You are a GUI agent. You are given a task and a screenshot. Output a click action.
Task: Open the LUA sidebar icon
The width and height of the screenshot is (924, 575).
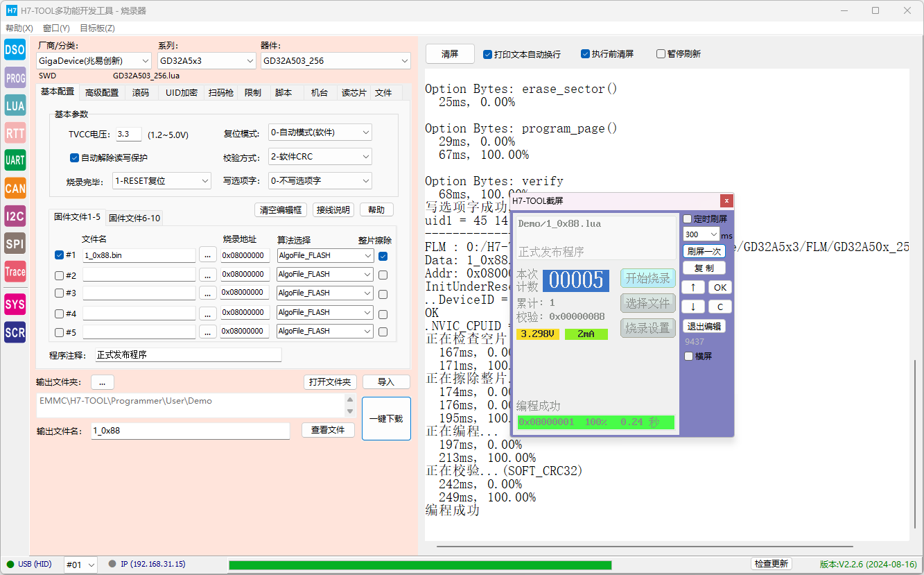(x=15, y=105)
